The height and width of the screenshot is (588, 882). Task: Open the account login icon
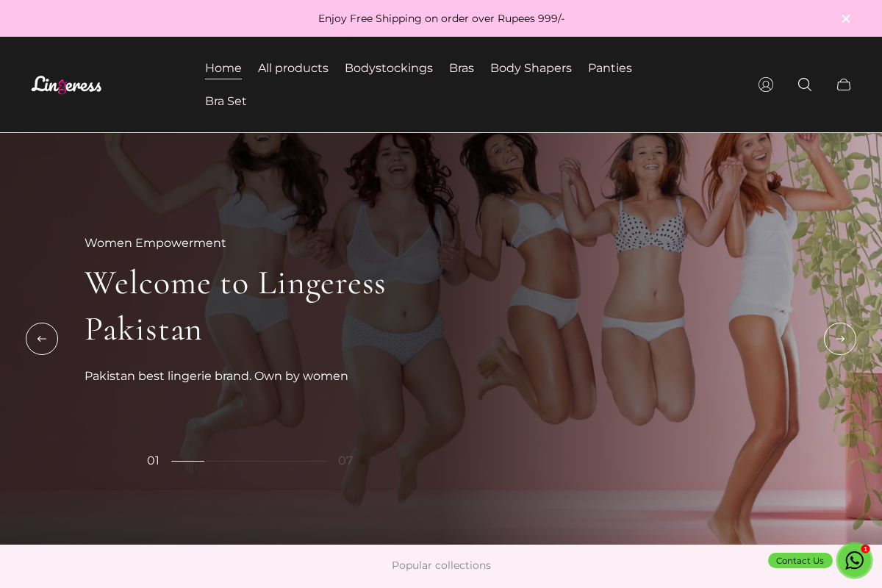click(766, 85)
